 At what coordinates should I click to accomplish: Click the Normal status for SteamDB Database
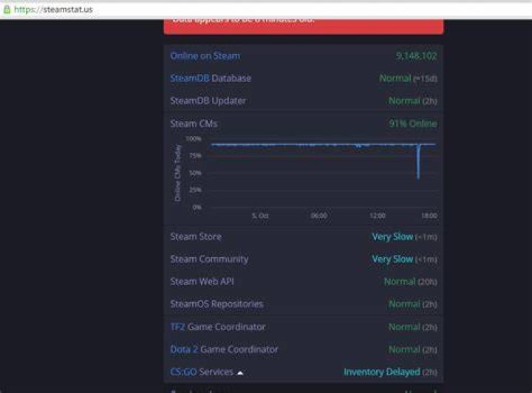395,78
